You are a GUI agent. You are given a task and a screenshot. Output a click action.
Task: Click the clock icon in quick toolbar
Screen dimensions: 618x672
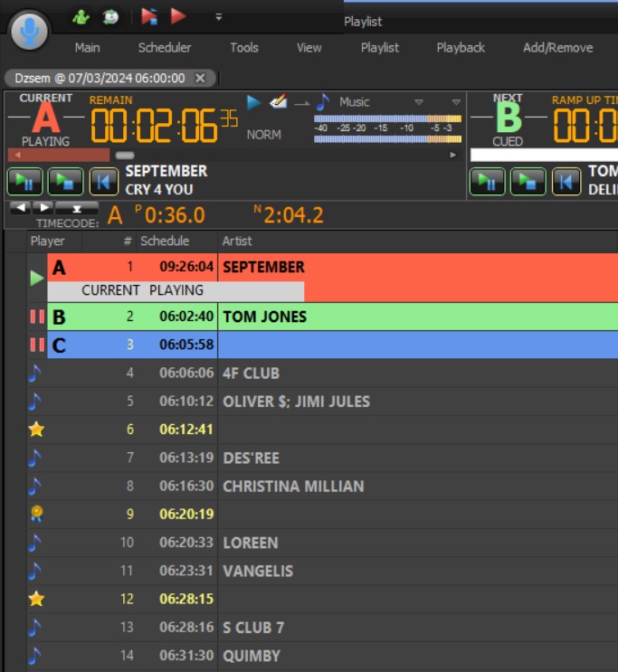click(110, 16)
